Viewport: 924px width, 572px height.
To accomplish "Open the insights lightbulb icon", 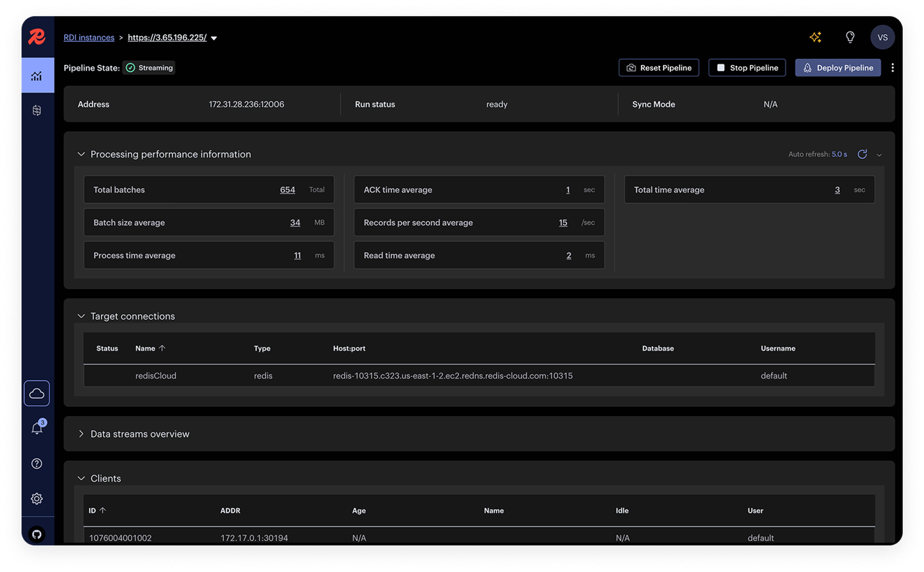I will pos(850,37).
